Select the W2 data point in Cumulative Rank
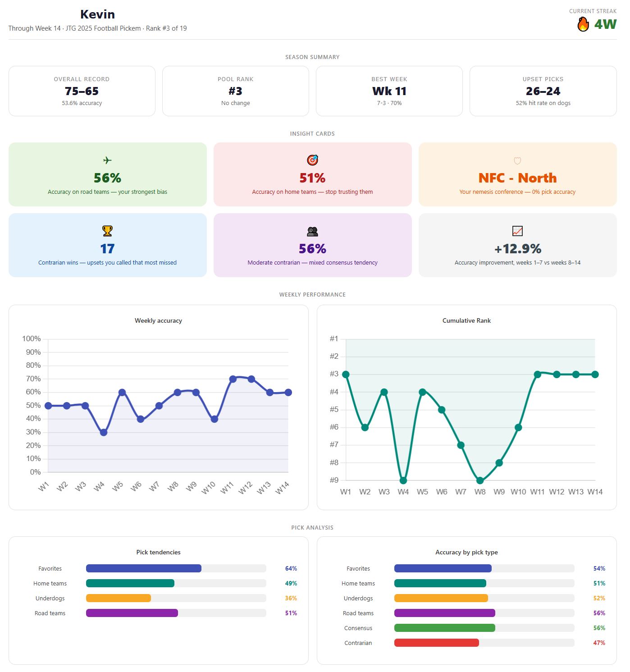 [365, 427]
